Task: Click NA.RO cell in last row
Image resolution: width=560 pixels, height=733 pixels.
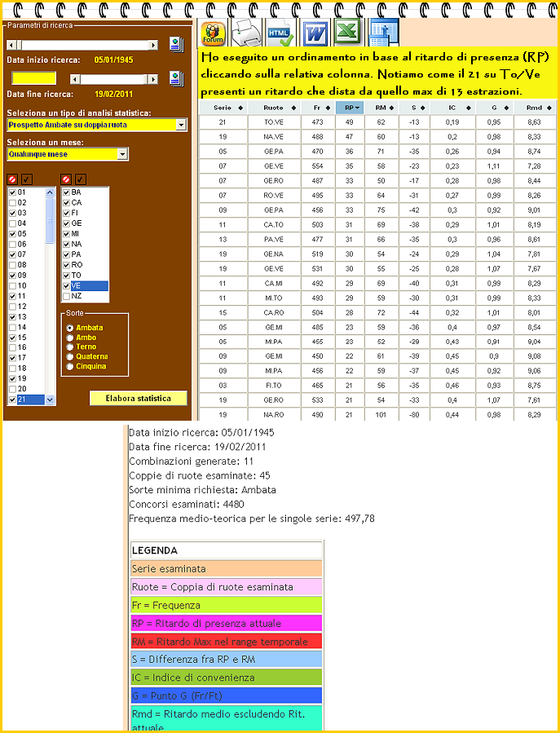Action: pyautogui.click(x=274, y=415)
